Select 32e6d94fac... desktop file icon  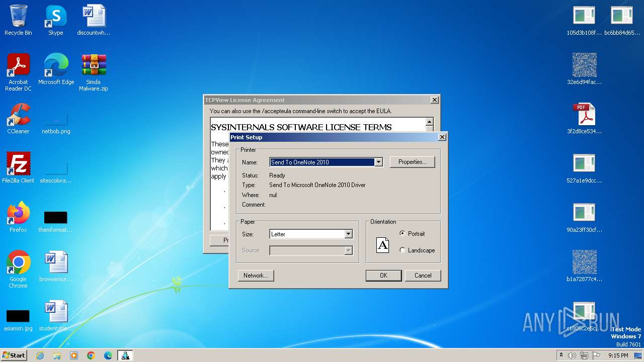coord(584,69)
